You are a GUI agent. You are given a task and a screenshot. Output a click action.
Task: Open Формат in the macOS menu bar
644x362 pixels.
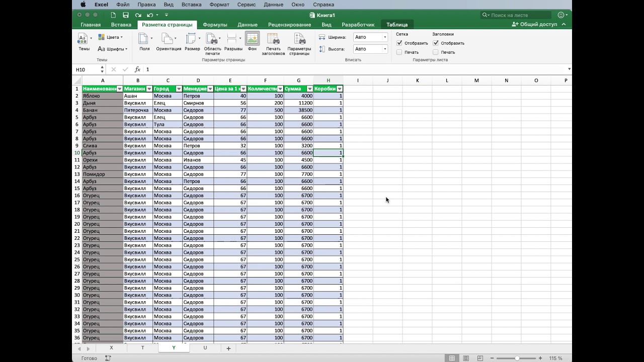pyautogui.click(x=219, y=5)
